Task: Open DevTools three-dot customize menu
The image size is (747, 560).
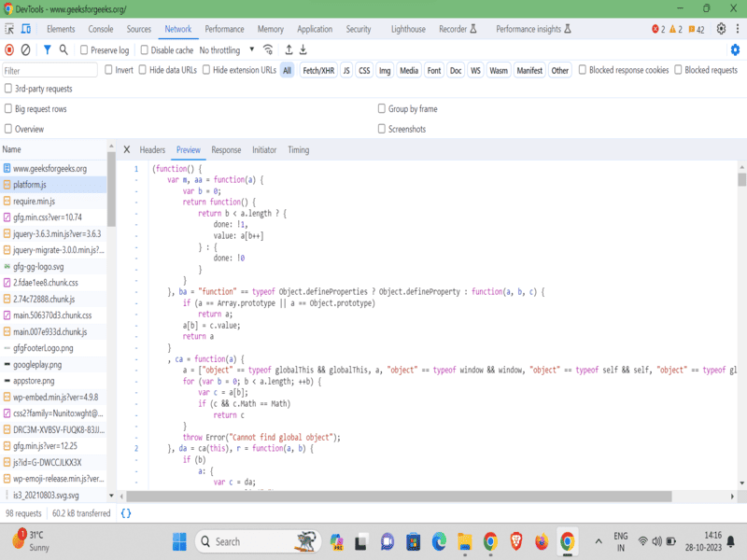Action: 736,29
